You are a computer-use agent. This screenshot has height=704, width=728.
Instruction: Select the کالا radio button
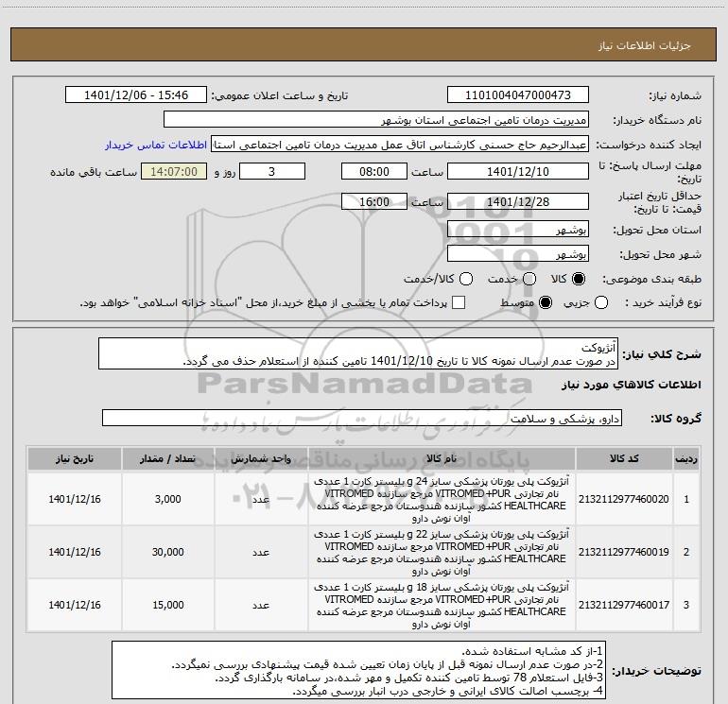579,279
